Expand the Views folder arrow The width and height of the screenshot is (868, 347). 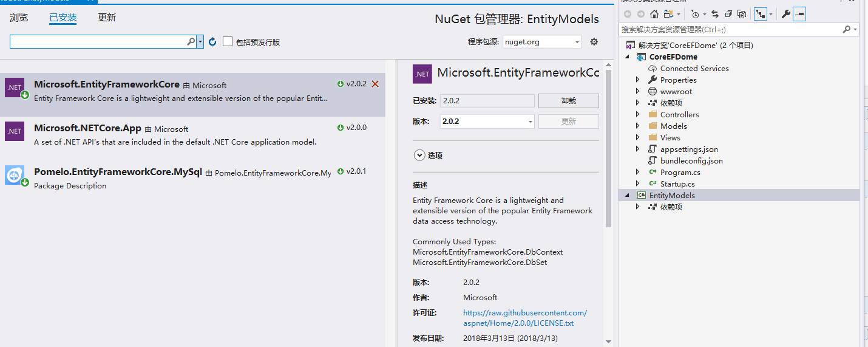(637, 137)
